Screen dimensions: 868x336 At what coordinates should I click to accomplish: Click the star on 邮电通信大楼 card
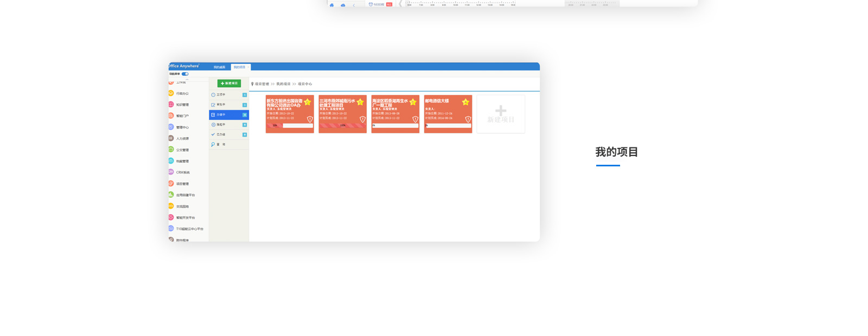(465, 102)
